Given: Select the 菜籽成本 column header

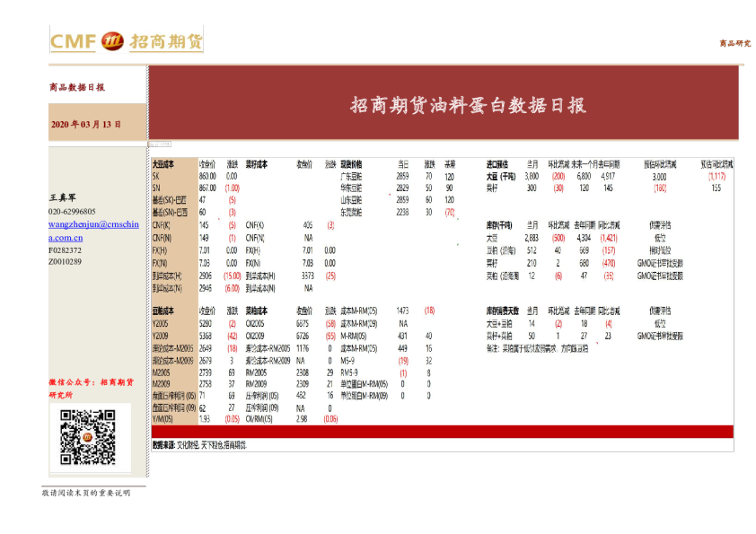Looking at the screenshot, I should (257, 164).
